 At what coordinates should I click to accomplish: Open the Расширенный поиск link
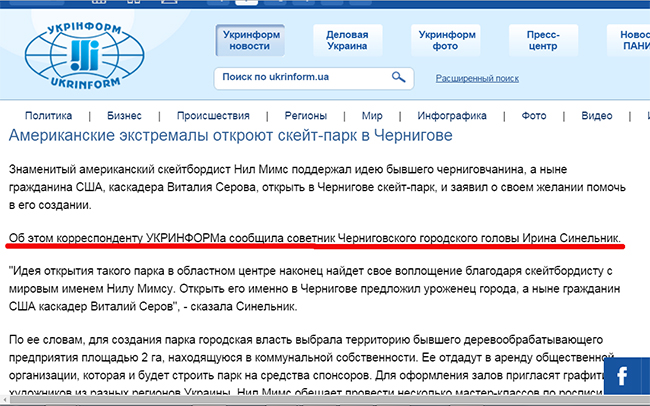click(x=477, y=78)
